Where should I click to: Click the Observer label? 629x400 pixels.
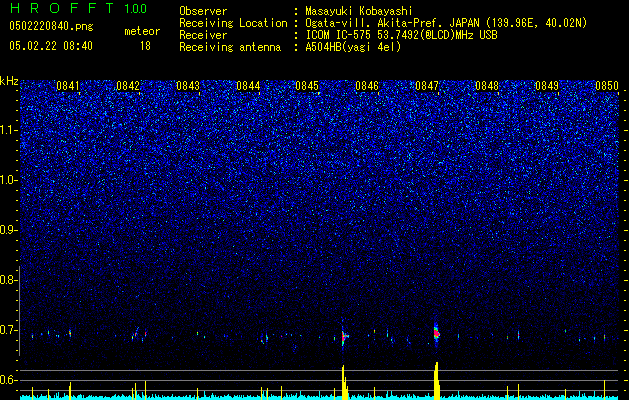pos(203,11)
